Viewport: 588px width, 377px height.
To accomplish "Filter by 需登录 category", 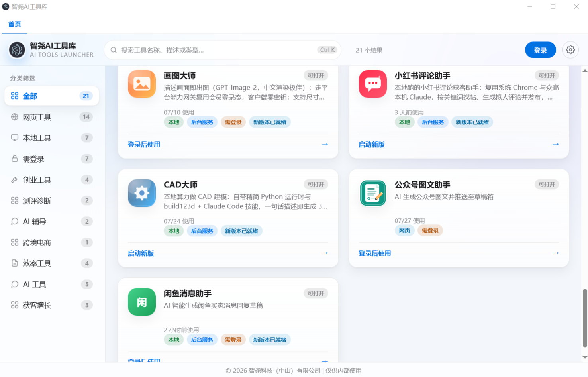I will tap(52, 159).
